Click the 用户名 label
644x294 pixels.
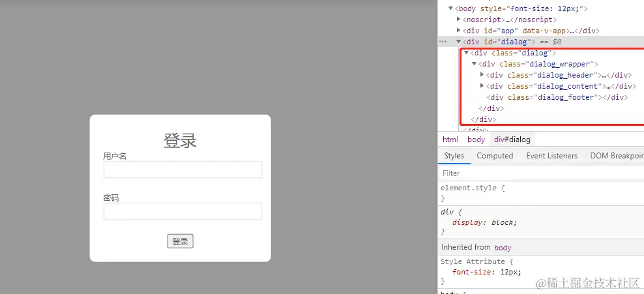pyautogui.click(x=115, y=156)
